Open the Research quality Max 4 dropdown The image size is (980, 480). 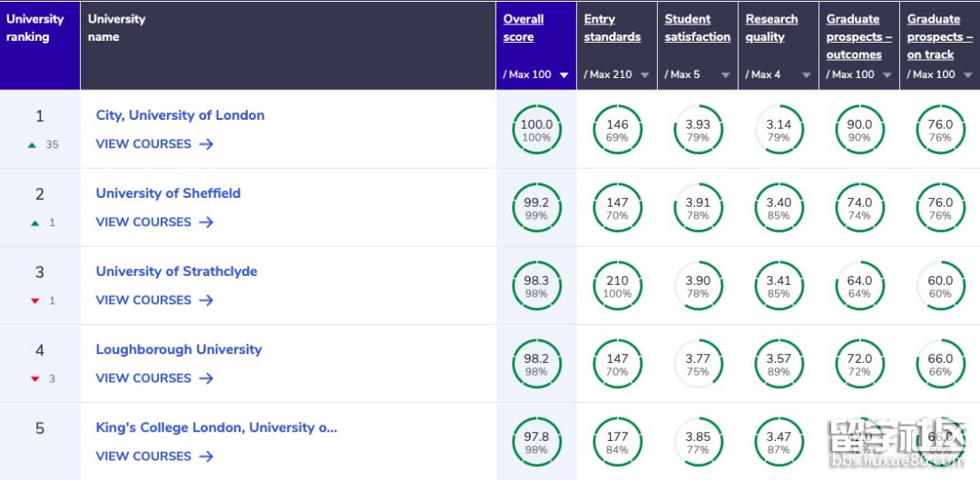[806, 75]
